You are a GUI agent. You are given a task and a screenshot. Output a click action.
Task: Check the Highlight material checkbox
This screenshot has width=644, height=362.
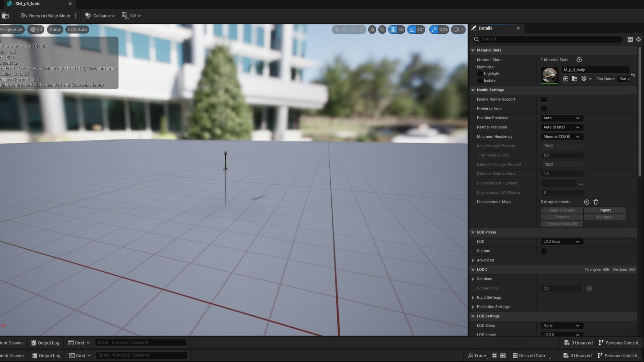click(480, 74)
